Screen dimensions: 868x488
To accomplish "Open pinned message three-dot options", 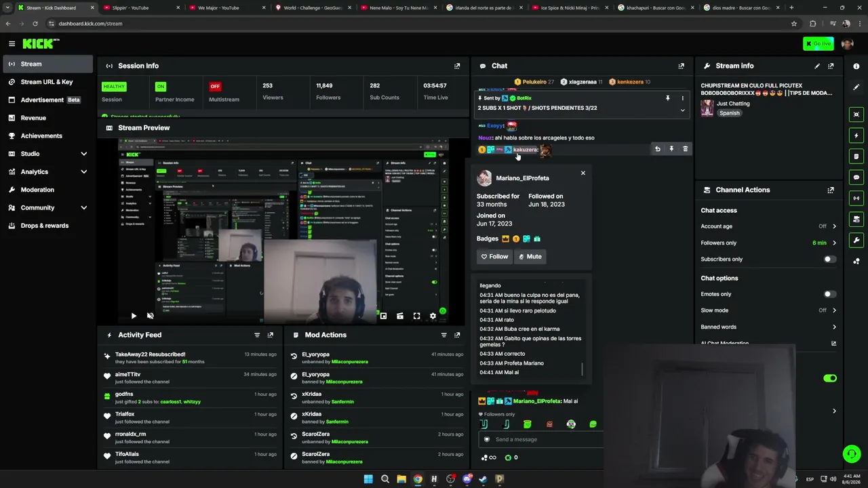I will pos(683,98).
